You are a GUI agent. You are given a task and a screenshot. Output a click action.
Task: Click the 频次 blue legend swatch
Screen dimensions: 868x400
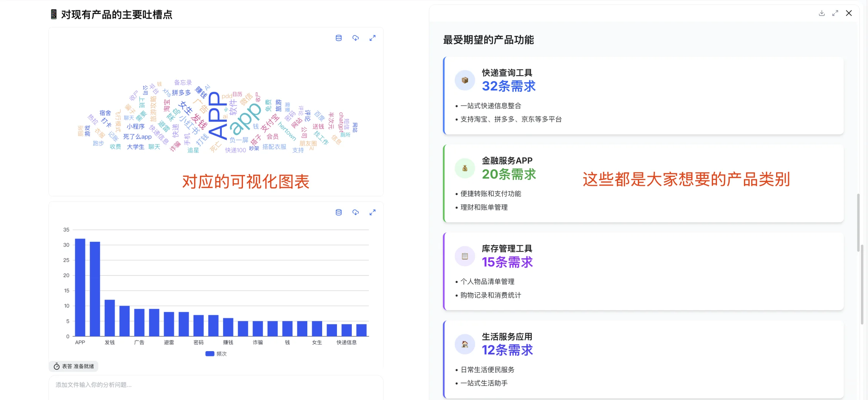pos(210,354)
